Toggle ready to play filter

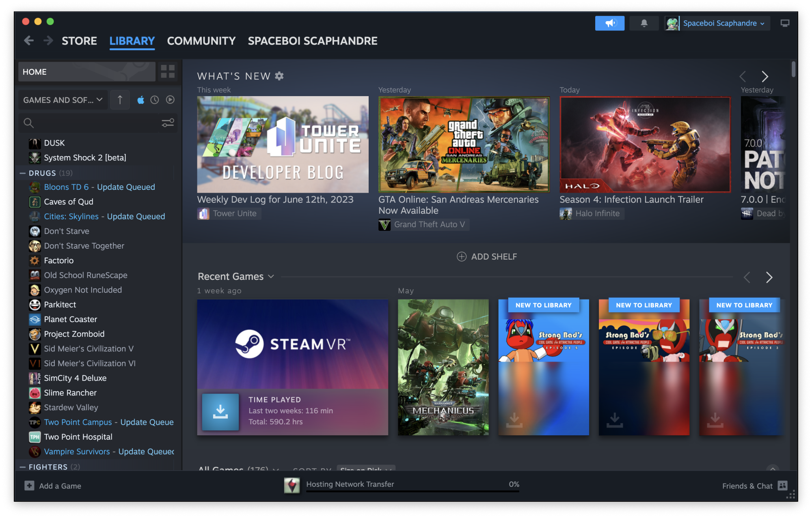click(x=170, y=100)
